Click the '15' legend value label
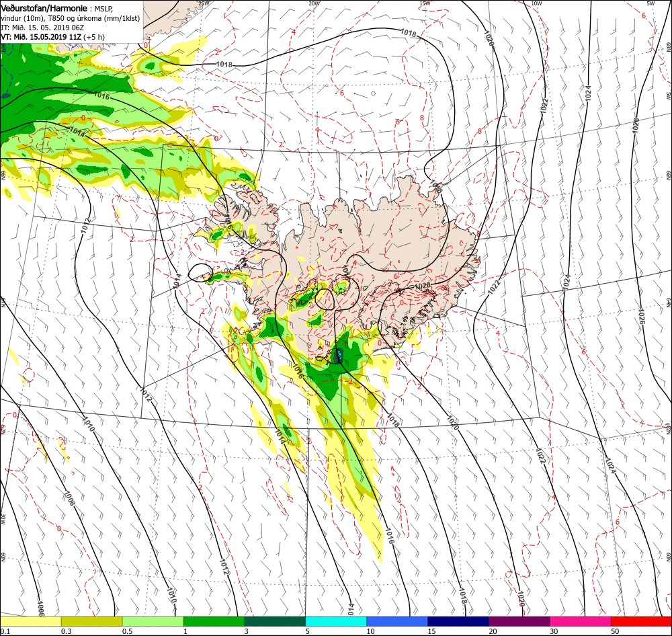The width and height of the screenshot is (672, 636). coord(431,631)
